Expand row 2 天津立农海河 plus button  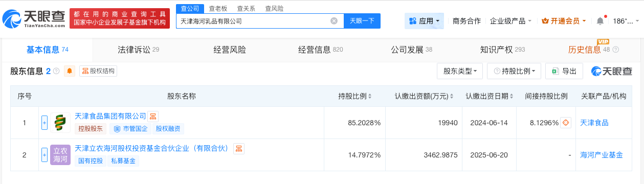click(x=45, y=154)
